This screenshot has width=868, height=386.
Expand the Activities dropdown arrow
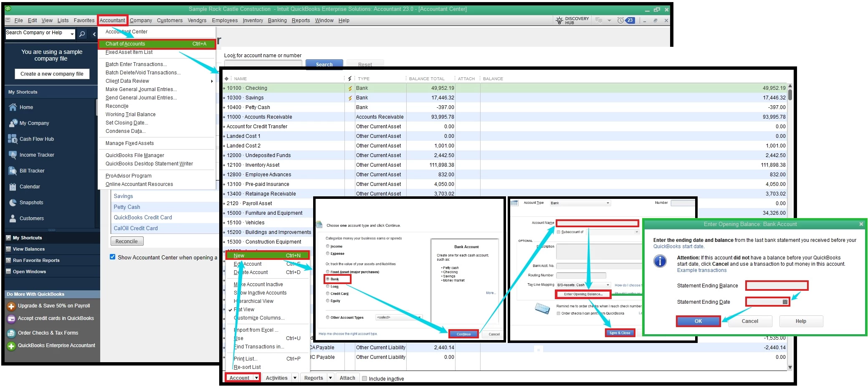[x=295, y=378]
